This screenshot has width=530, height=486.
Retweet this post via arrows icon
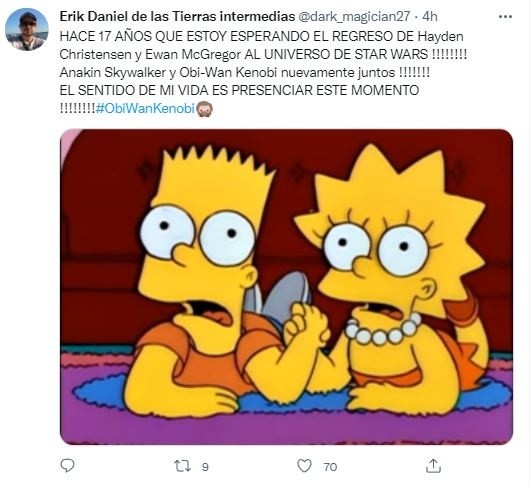tap(183, 466)
